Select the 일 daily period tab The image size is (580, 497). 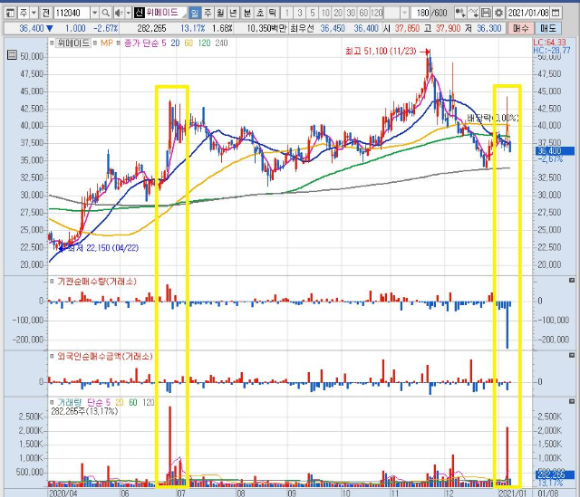(195, 13)
